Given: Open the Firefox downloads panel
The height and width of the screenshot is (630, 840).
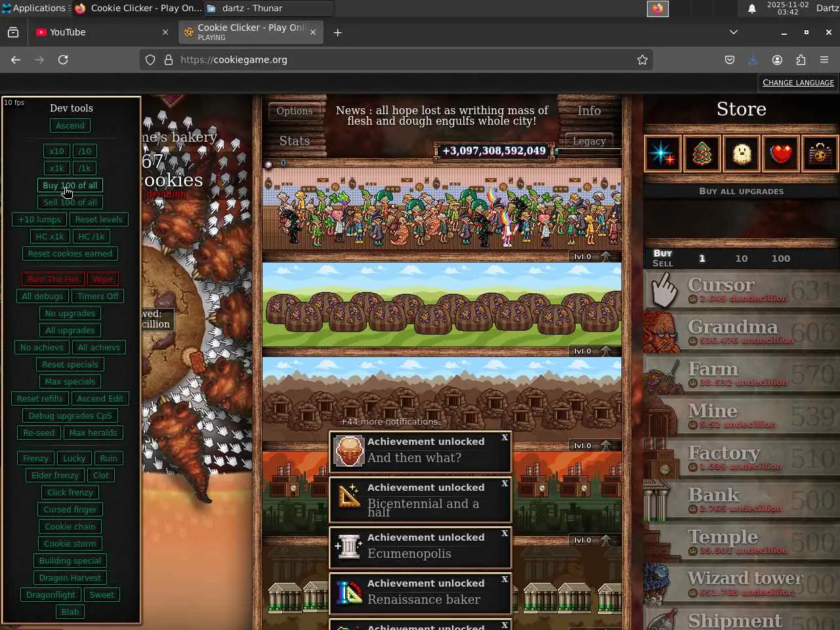Looking at the screenshot, I should (x=753, y=60).
